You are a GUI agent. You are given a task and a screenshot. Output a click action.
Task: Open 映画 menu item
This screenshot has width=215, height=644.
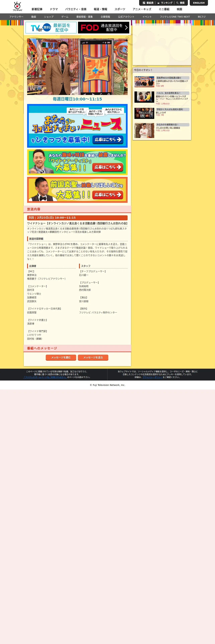point(180,9)
